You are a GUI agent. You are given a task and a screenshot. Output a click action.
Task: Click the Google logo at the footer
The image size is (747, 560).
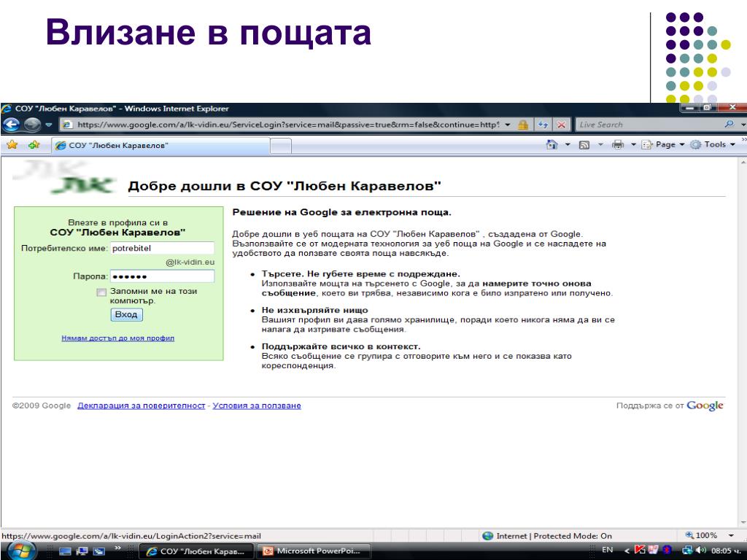click(705, 405)
